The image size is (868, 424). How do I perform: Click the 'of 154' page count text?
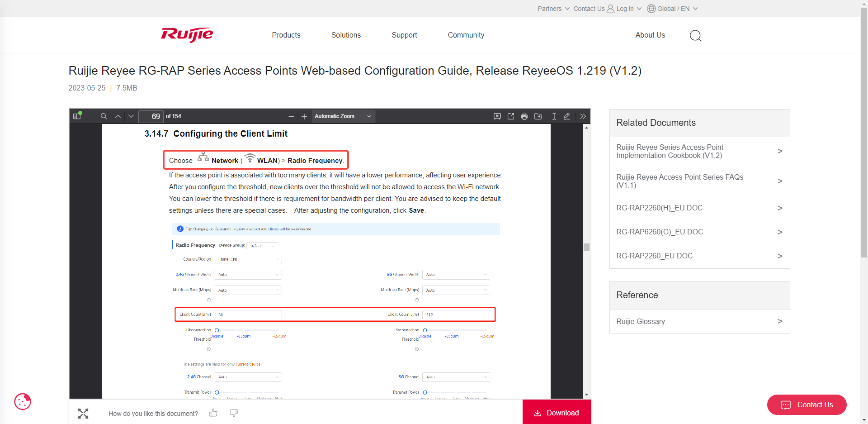(174, 116)
